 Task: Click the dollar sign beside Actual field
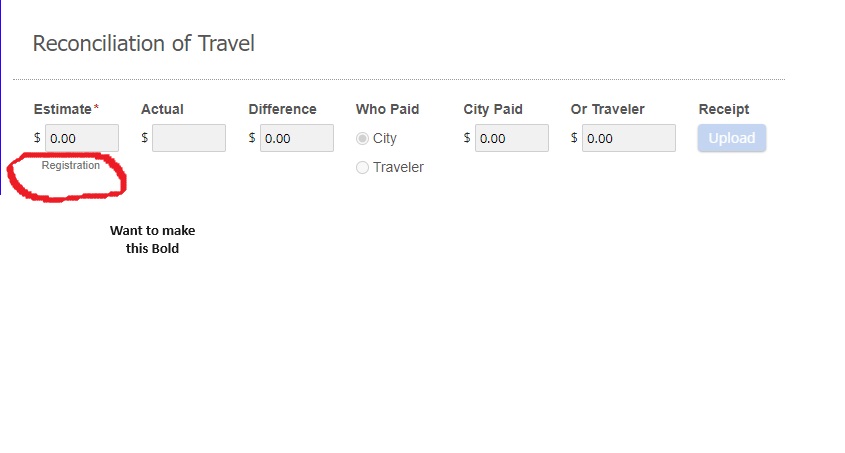click(145, 138)
